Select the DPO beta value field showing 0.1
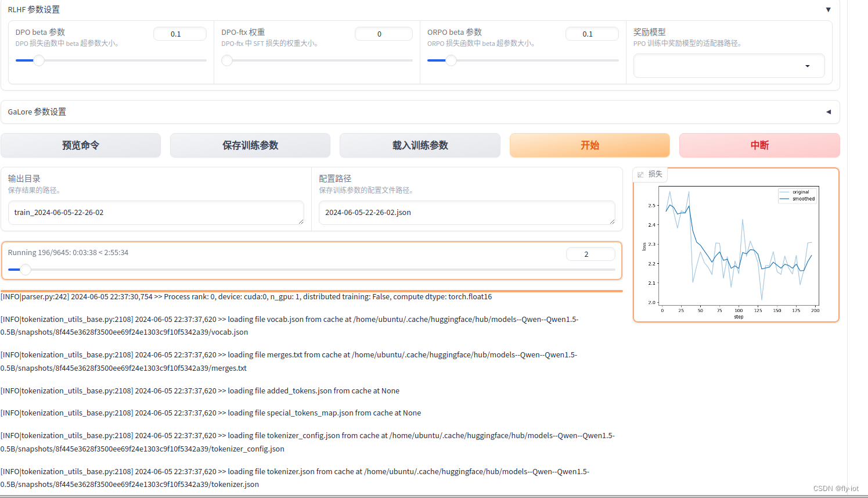The height and width of the screenshot is (498, 868). coord(180,33)
